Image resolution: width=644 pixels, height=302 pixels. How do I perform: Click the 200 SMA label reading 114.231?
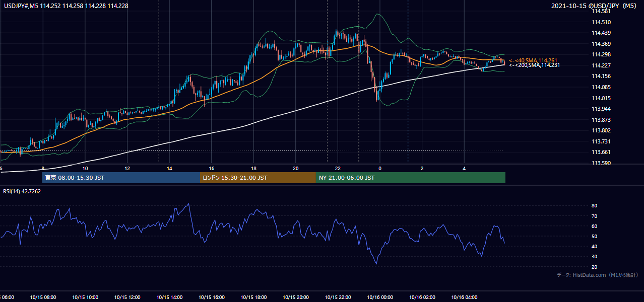click(x=534, y=65)
